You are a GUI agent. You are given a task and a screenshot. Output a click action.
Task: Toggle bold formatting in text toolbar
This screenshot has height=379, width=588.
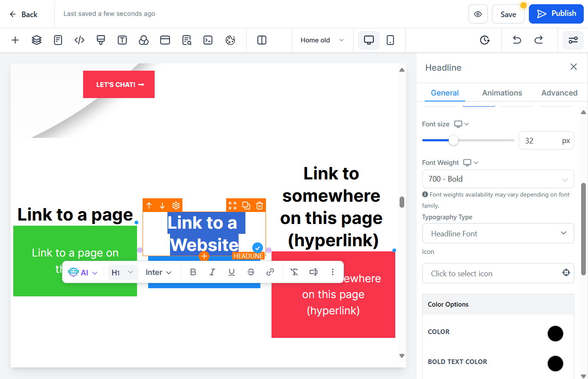(193, 272)
